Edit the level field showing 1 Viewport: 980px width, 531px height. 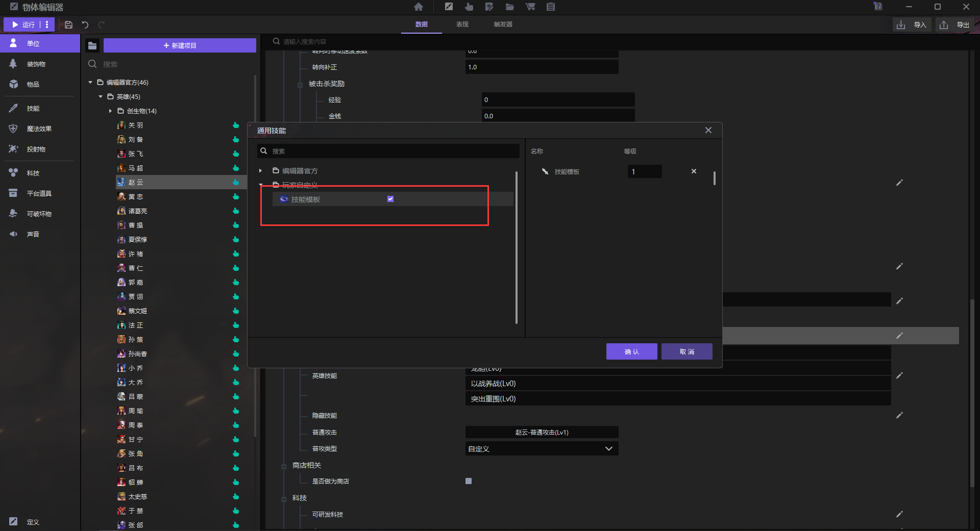point(645,171)
